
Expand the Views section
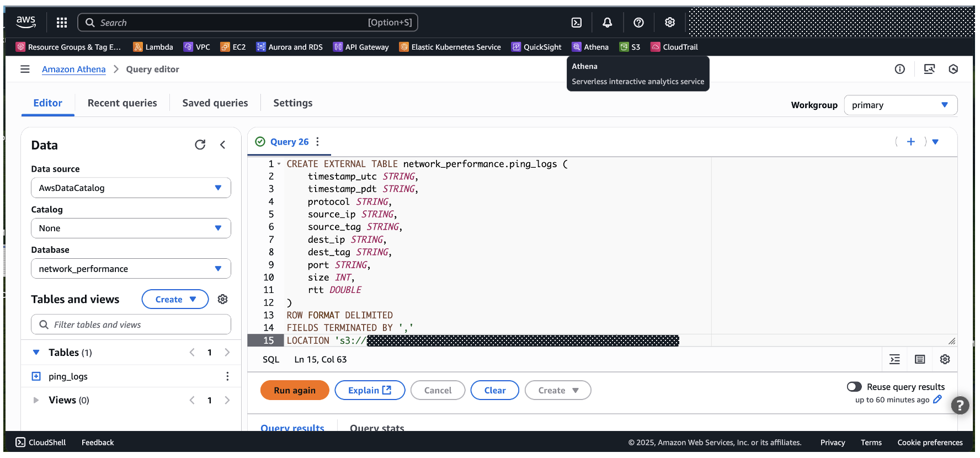tap(36, 400)
